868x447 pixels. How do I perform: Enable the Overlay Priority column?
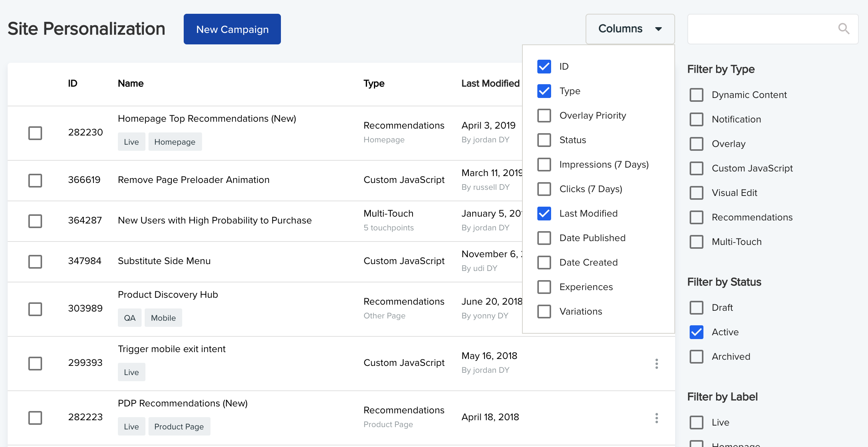pos(543,115)
